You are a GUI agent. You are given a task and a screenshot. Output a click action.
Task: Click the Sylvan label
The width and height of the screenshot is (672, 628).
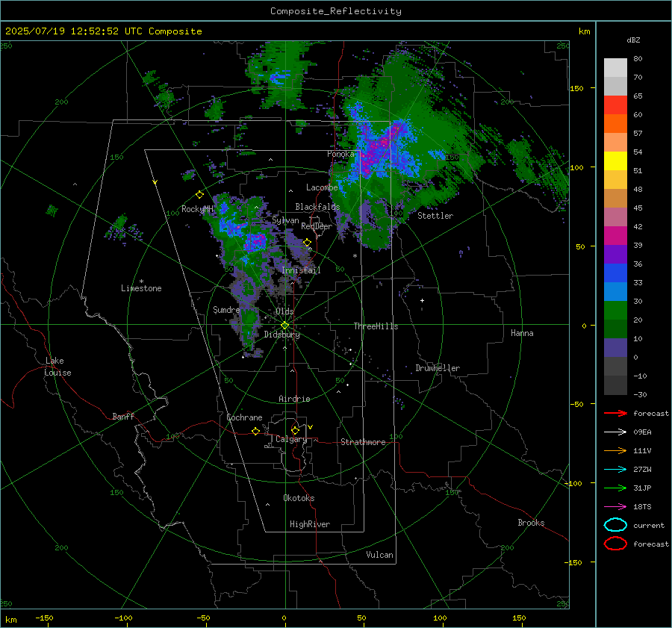tap(285, 221)
